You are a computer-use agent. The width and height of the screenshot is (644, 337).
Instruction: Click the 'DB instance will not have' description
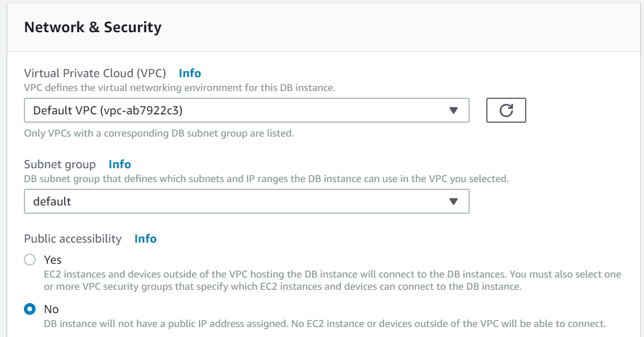(324, 323)
